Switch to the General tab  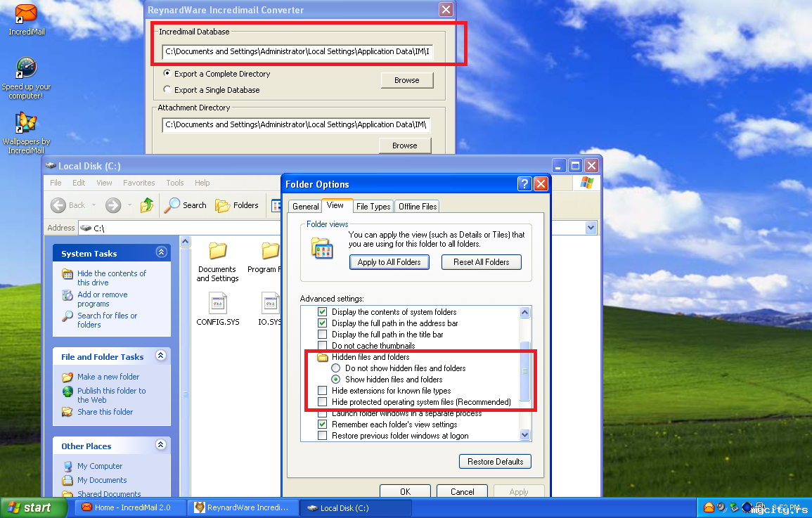pos(306,207)
